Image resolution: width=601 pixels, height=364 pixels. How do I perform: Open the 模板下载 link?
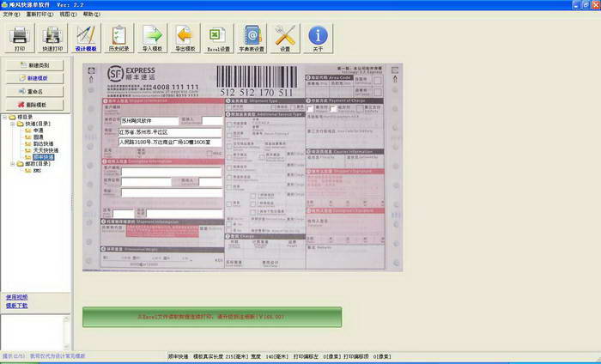pos(17,306)
